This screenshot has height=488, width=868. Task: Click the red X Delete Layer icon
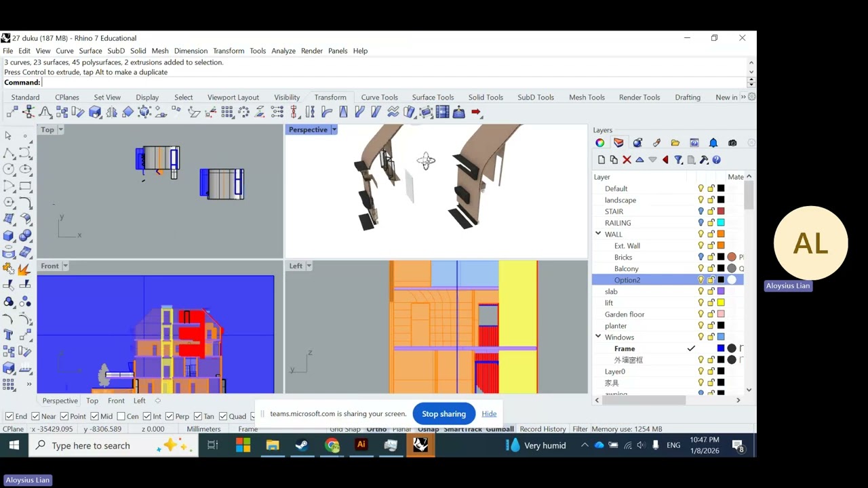[x=627, y=160]
